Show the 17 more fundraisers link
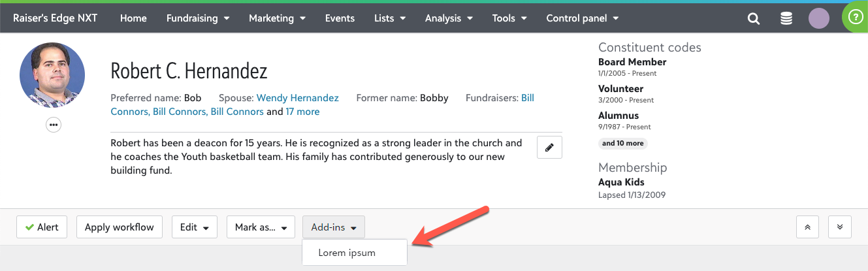This screenshot has height=271, width=868. [302, 112]
